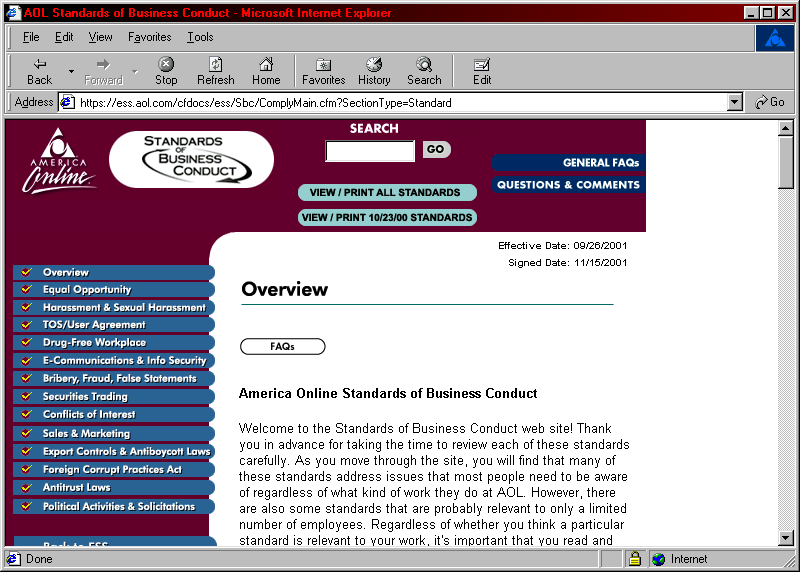Image resolution: width=800 pixels, height=572 pixels.
Task: Open General FAQs
Action: point(568,163)
